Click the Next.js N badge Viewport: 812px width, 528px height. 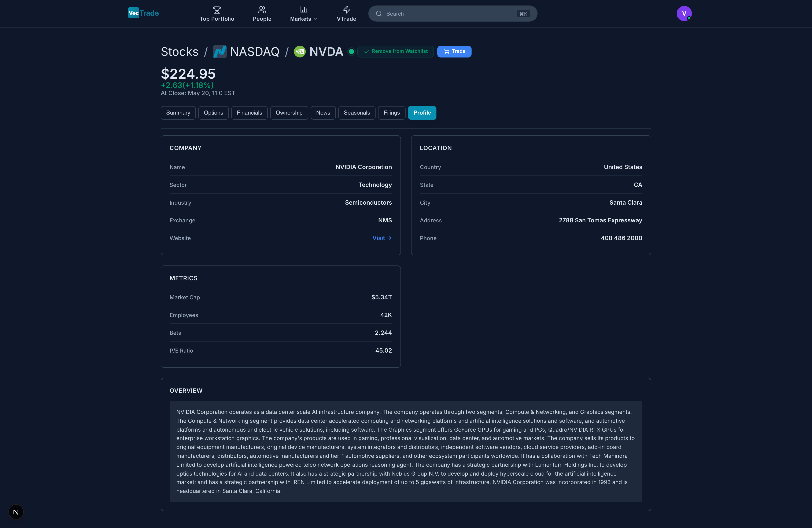click(16, 512)
